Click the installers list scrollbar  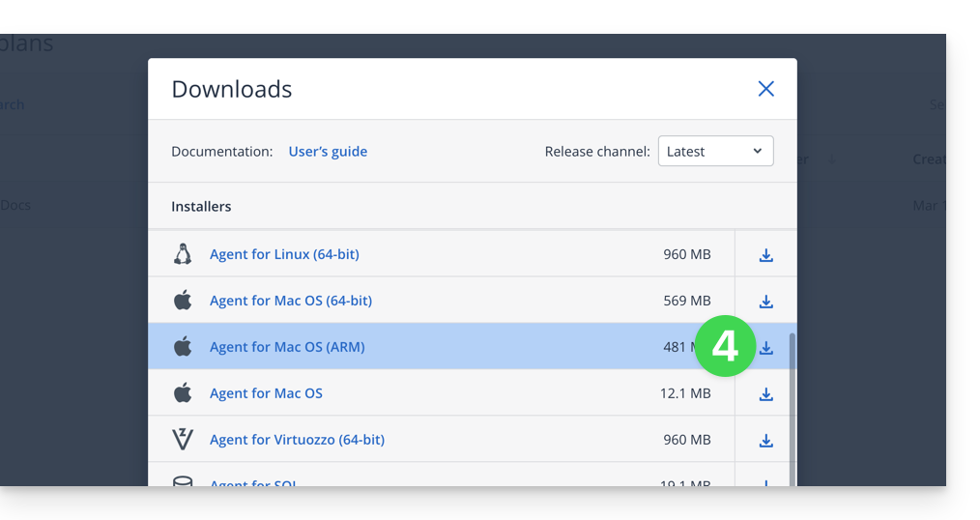tap(793, 409)
